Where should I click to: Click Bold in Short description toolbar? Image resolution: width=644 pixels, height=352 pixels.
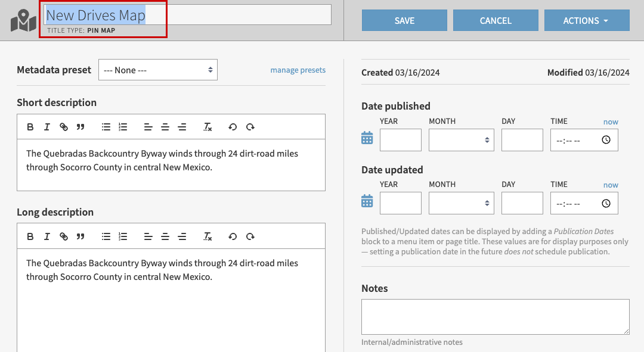tap(30, 127)
